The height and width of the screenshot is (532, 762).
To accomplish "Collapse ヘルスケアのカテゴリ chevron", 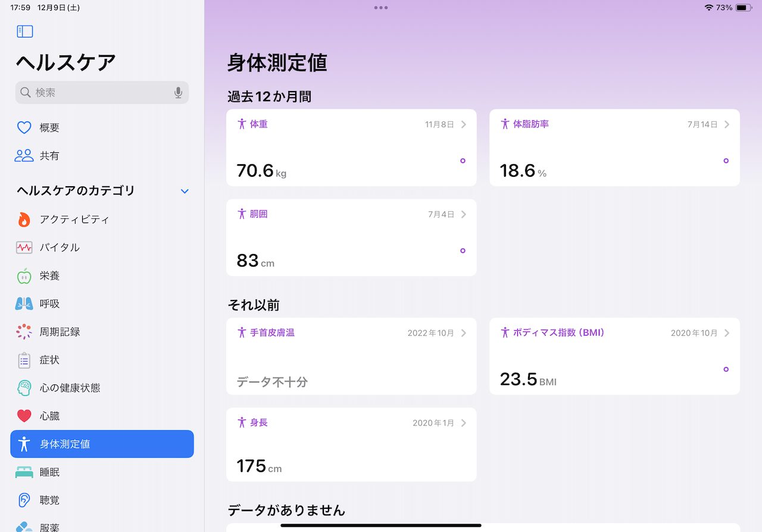I will pos(185,191).
